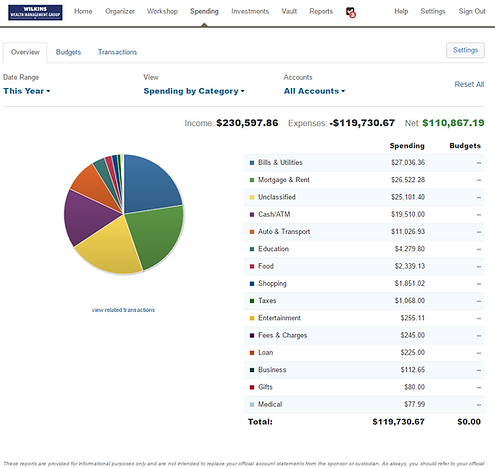The height and width of the screenshot is (468, 495).
Task: Click the purple Cash/ATM legend marker
Action: 252,215
